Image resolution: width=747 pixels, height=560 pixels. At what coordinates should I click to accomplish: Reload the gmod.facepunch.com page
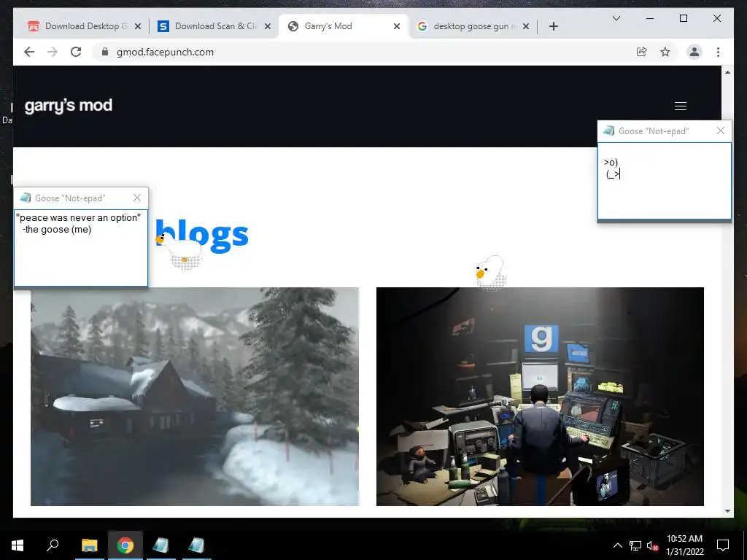[x=76, y=52]
